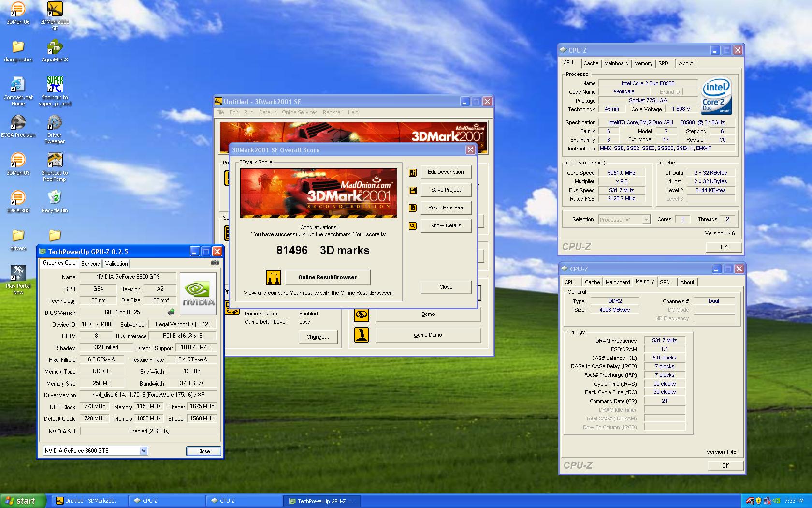The image size is (812, 508).
Task: Open the 3DMark03 desktop icon
Action: (18, 164)
